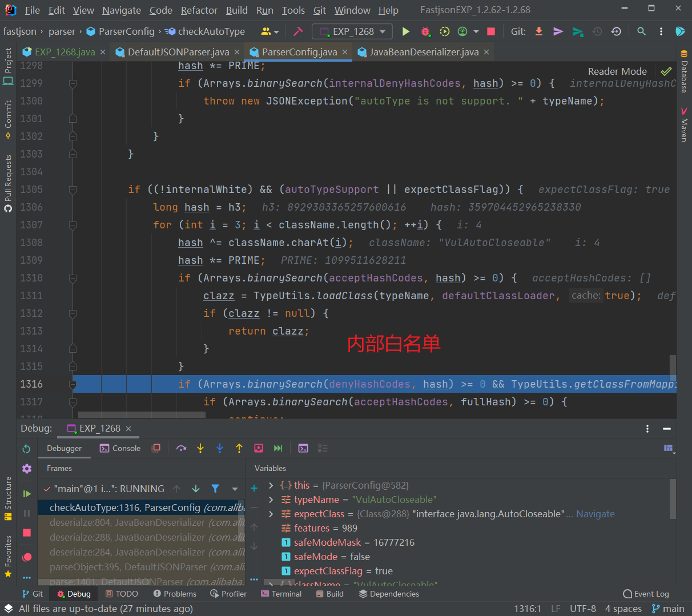This screenshot has height=616, width=692.
Task: Run the EXP_1268 configuration with green play icon
Action: [x=406, y=31]
